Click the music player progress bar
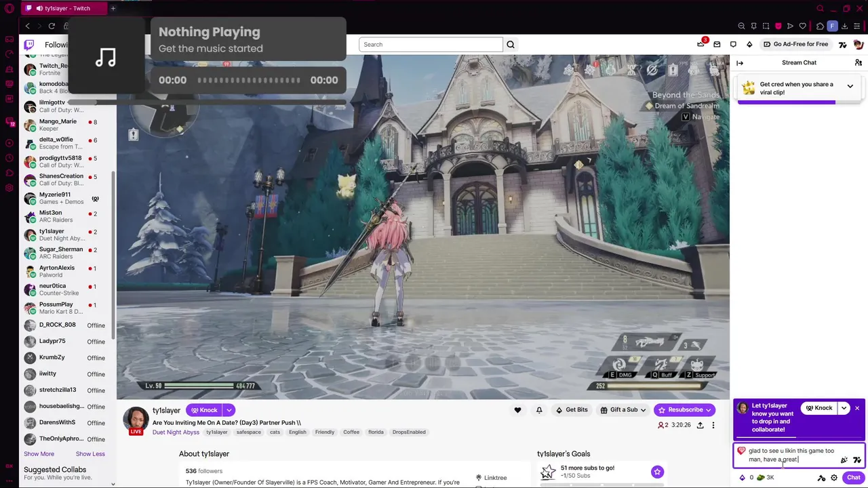This screenshot has height=488, width=868. coord(248,80)
